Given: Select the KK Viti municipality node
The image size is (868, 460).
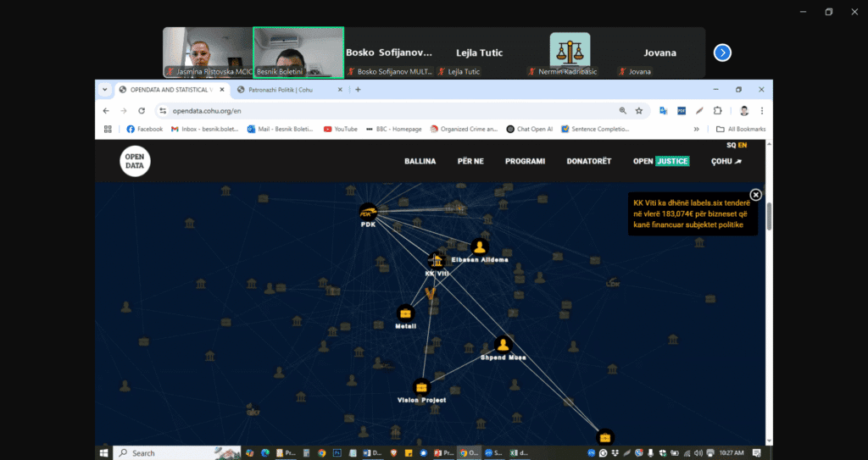Looking at the screenshot, I should pyautogui.click(x=437, y=260).
